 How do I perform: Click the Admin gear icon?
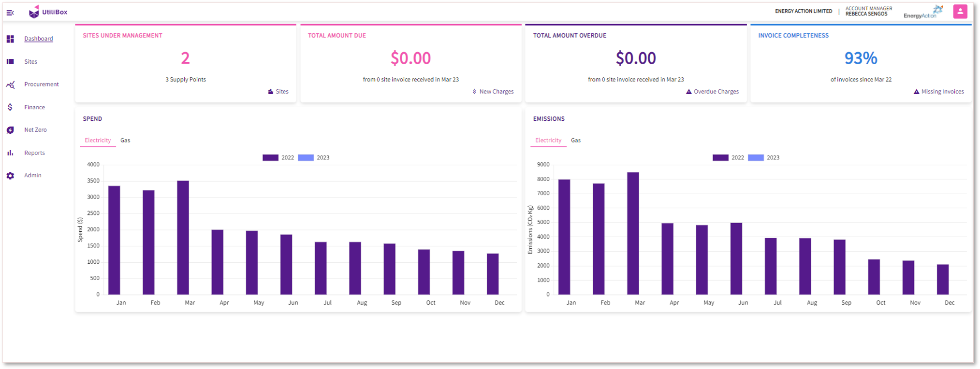tap(10, 176)
